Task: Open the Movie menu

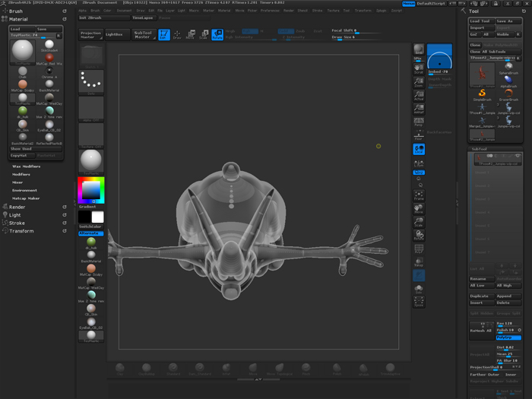Action: pos(239,11)
